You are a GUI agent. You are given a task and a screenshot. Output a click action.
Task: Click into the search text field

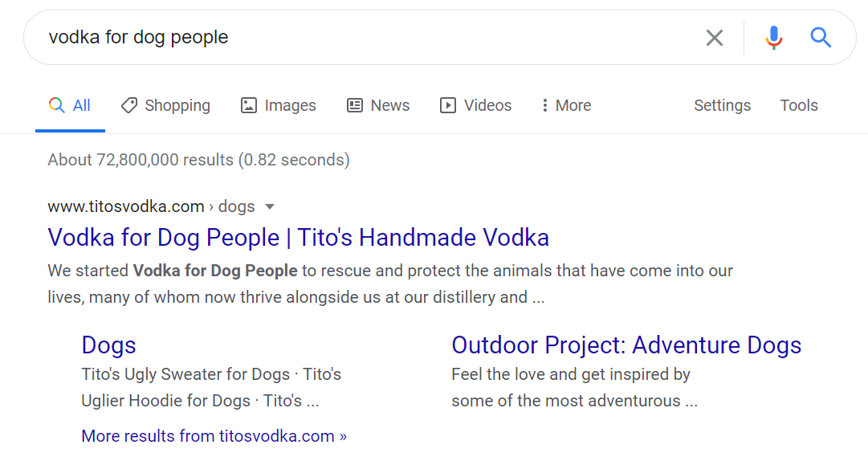click(x=365, y=37)
